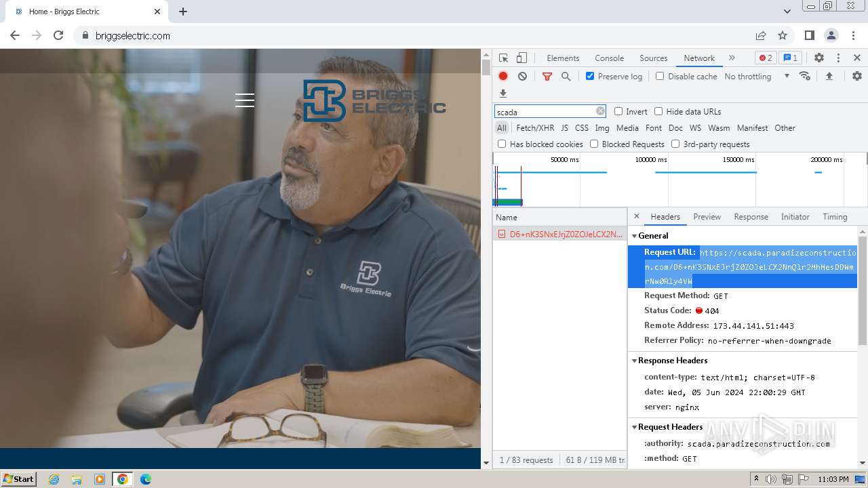
Task: Switch to the Console tab
Action: [609, 58]
